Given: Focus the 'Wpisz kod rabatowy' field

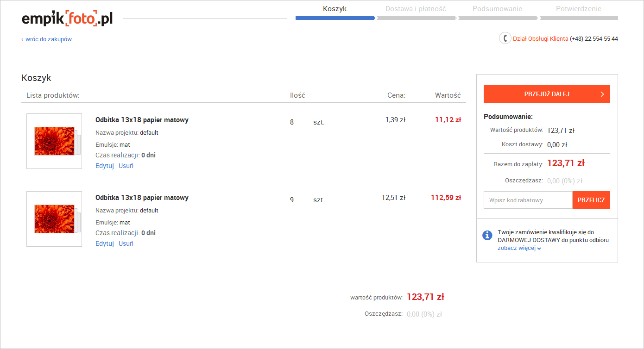Looking at the screenshot, I should click(528, 200).
